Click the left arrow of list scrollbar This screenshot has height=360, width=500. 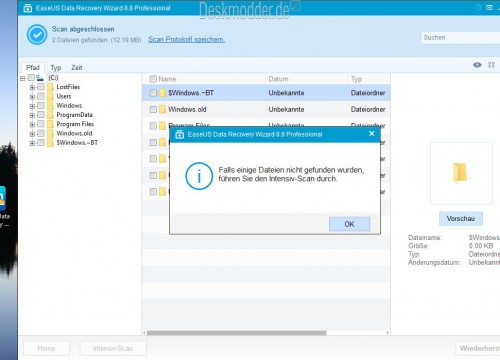tap(144, 333)
